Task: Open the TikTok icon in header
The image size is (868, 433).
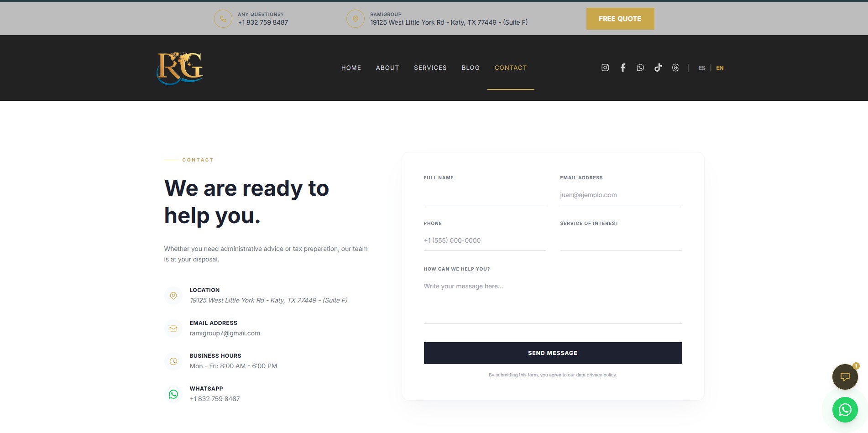Action: click(658, 68)
